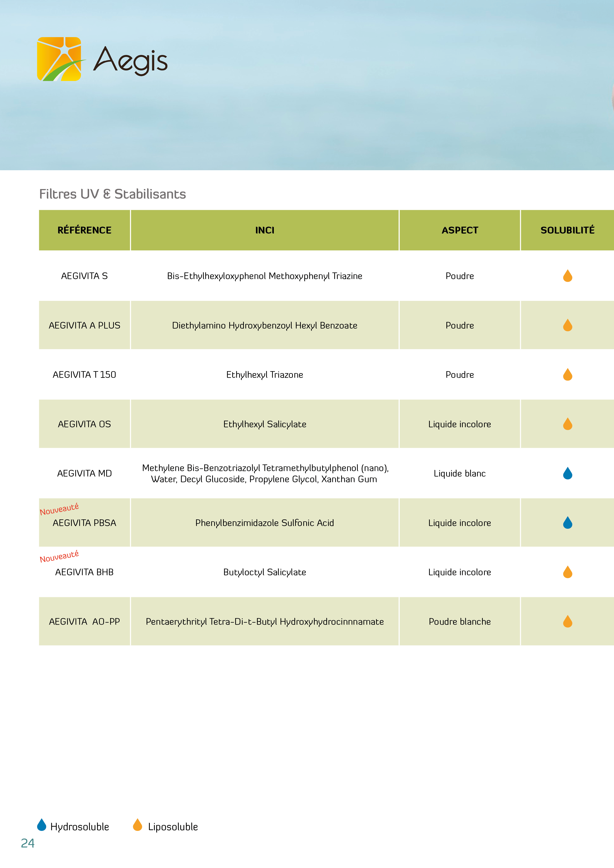Click the blue droplet in AEGIVITA MD row
Image resolution: width=614 pixels, height=868 pixels.
pos(567,473)
